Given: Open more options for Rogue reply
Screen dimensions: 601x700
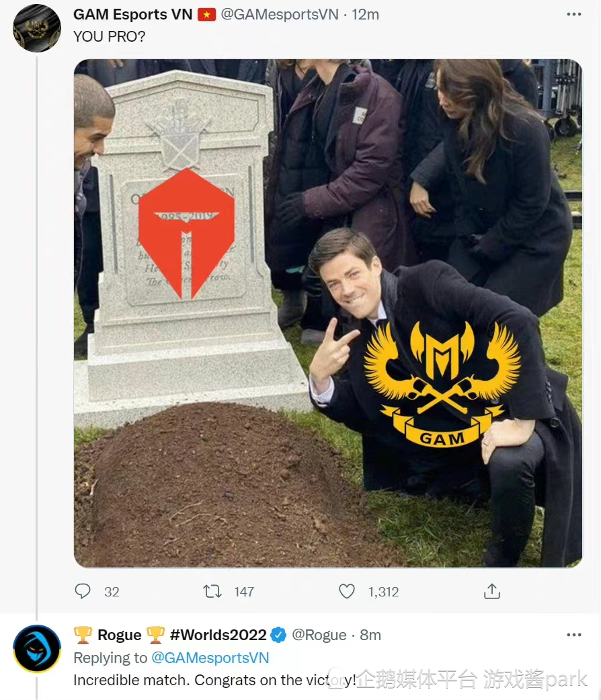Looking at the screenshot, I should (x=573, y=635).
